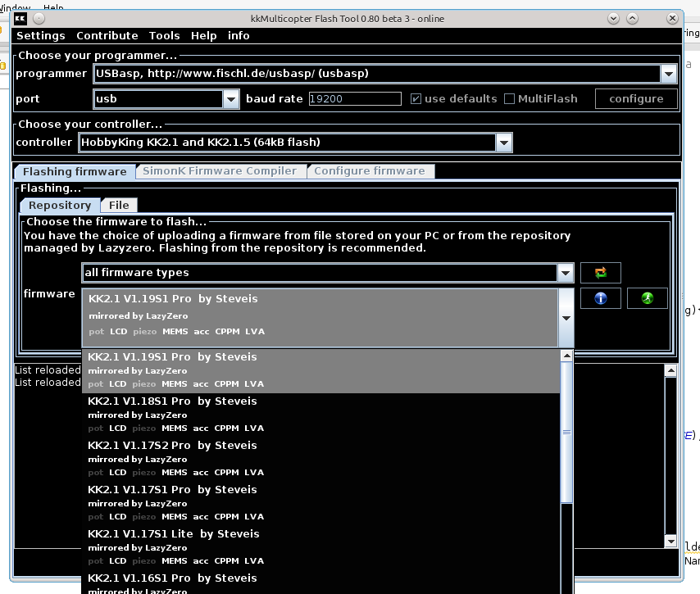
Task: Switch to Configure firmware tab
Action: pyautogui.click(x=370, y=171)
